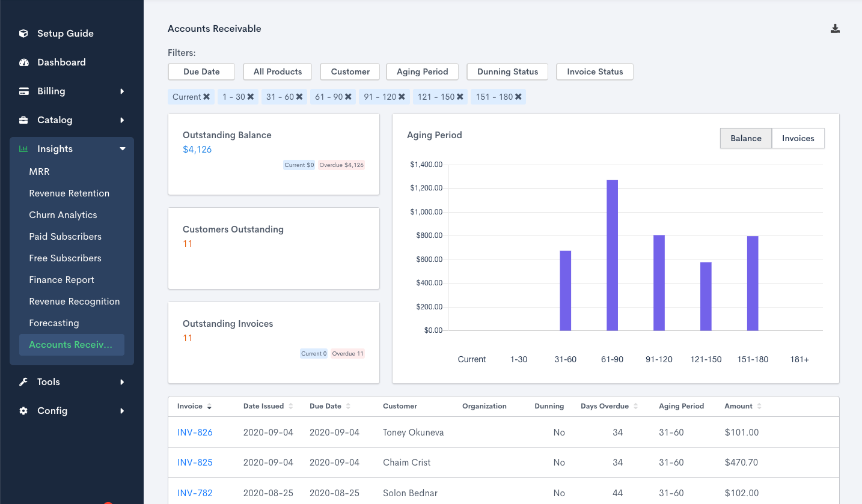Image resolution: width=862 pixels, height=504 pixels.
Task: Download the Accounts Receivable report
Action: point(835,28)
